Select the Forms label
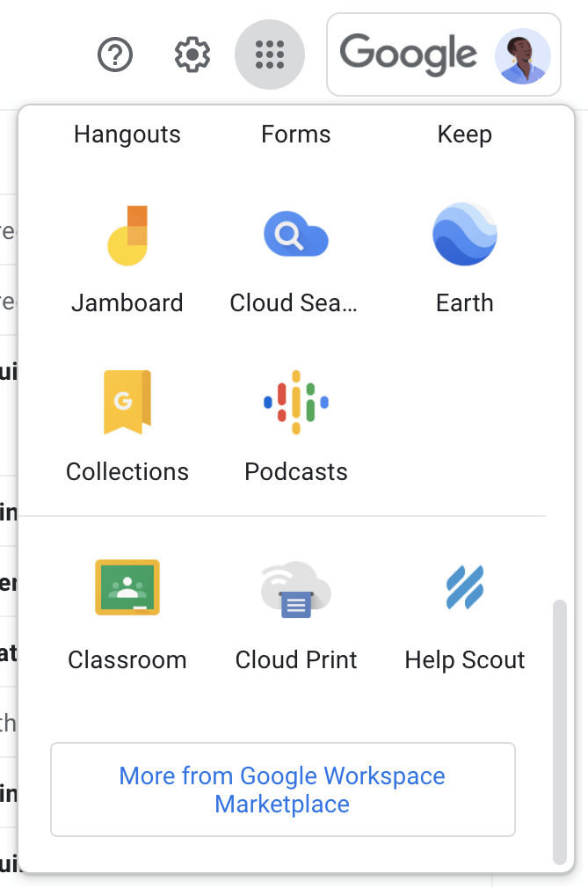 tap(296, 135)
